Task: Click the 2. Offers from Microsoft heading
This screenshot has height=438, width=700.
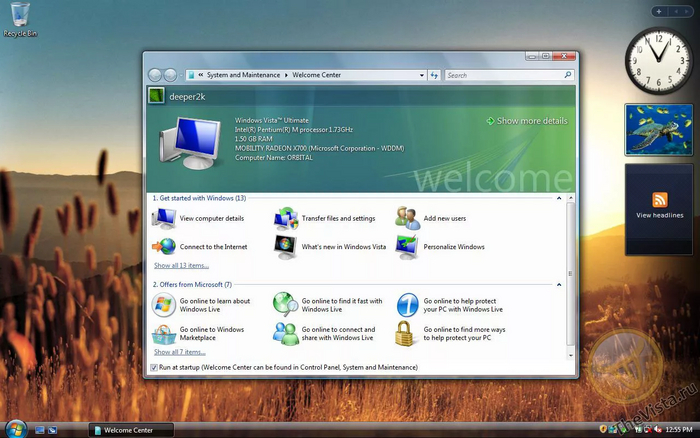Action: 192,284
